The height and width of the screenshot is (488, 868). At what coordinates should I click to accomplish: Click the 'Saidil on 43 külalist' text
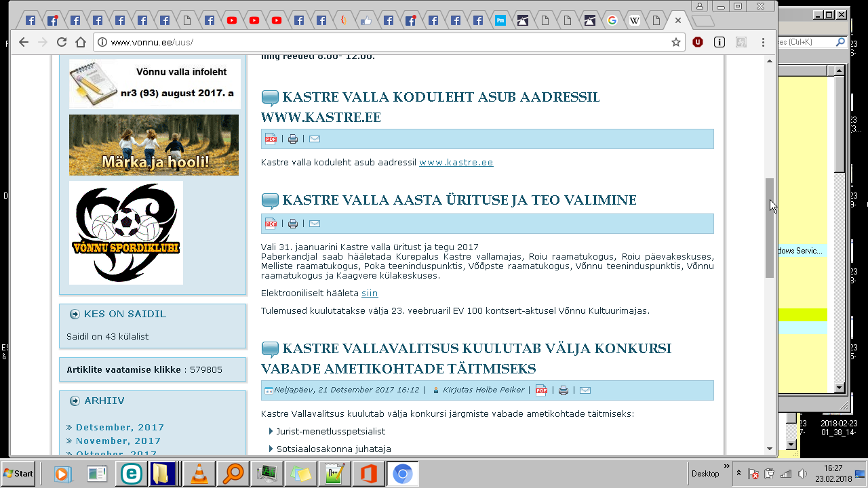pos(107,336)
